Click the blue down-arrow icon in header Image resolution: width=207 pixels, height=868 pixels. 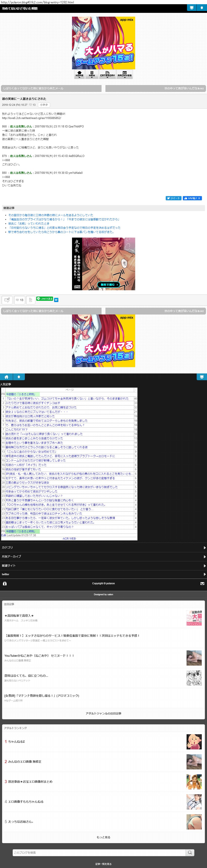point(202,8)
